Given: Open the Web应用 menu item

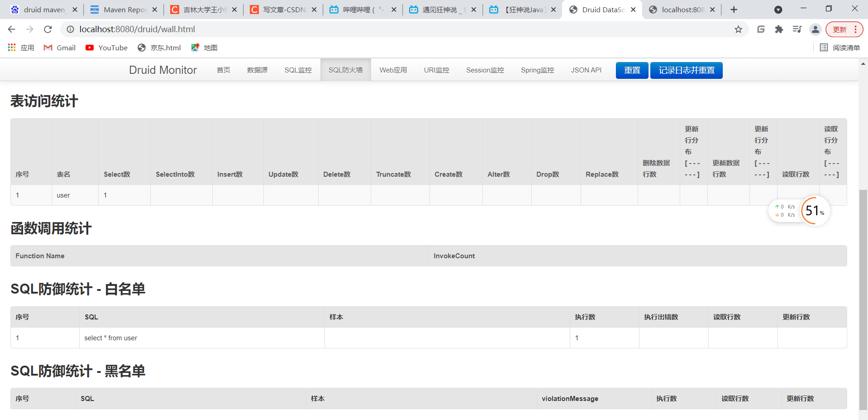Looking at the screenshot, I should [393, 70].
